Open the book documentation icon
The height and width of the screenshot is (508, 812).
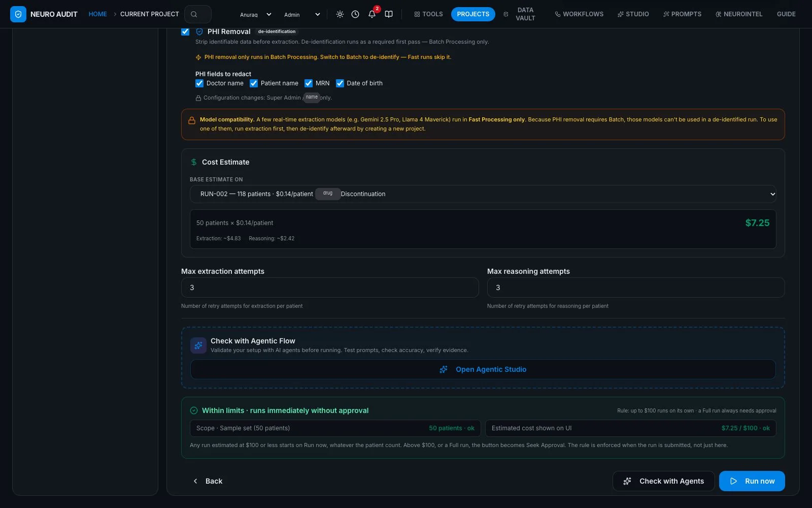click(x=389, y=14)
